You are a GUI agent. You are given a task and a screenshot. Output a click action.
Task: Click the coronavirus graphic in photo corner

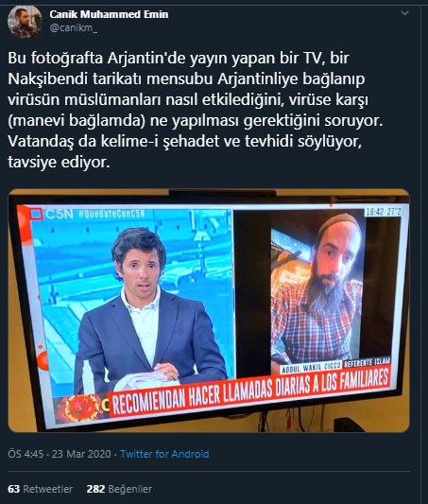click(x=80, y=408)
